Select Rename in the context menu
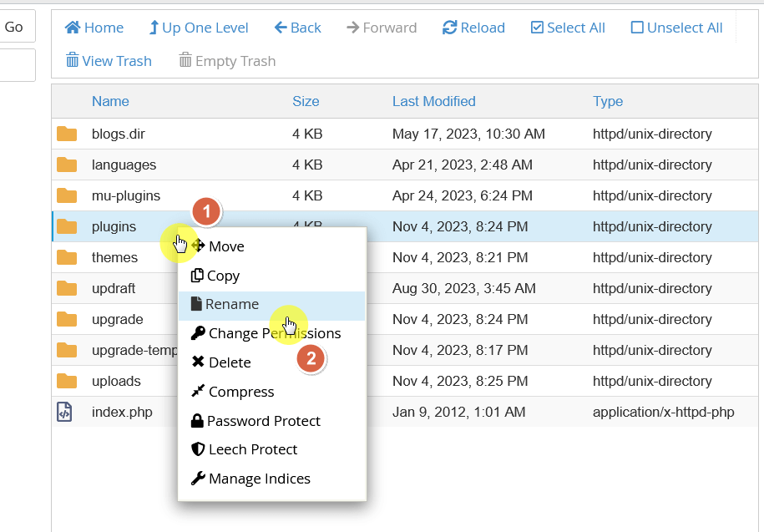Image resolution: width=764 pixels, height=532 pixels. pyautogui.click(x=272, y=305)
